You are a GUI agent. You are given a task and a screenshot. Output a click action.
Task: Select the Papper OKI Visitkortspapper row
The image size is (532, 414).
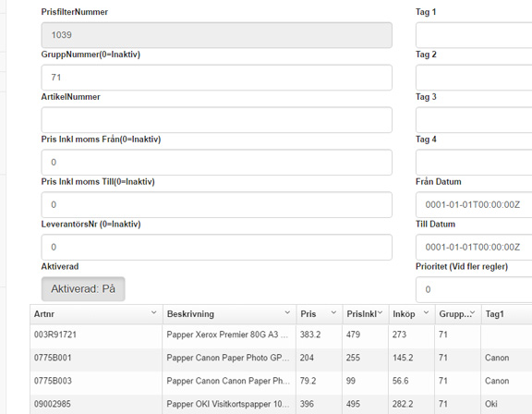click(x=281, y=404)
